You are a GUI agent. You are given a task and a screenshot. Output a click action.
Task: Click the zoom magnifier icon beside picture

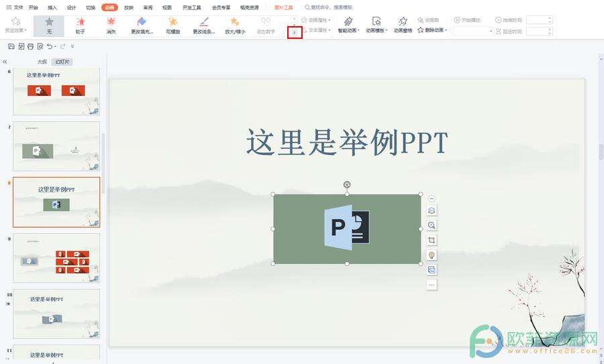coord(432,225)
